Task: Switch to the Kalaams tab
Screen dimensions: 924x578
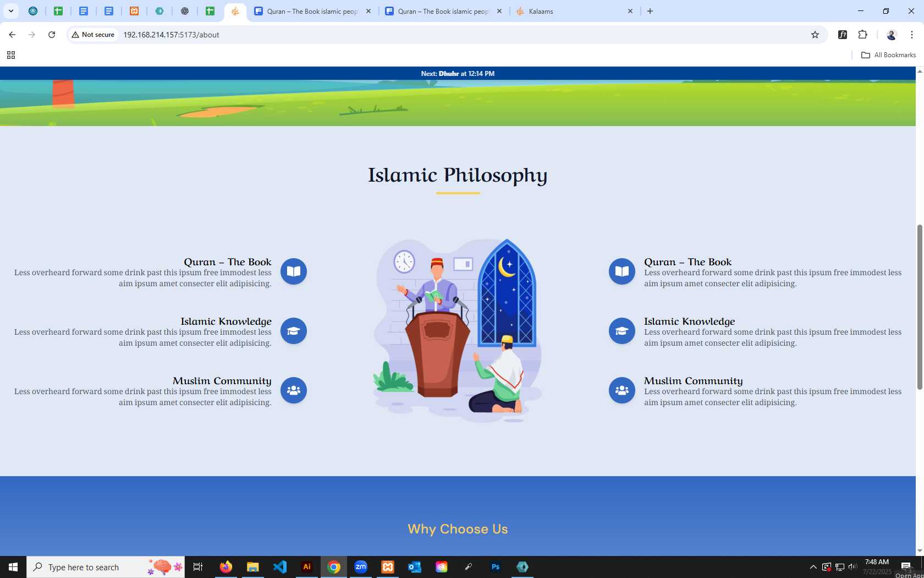Action: tap(575, 11)
